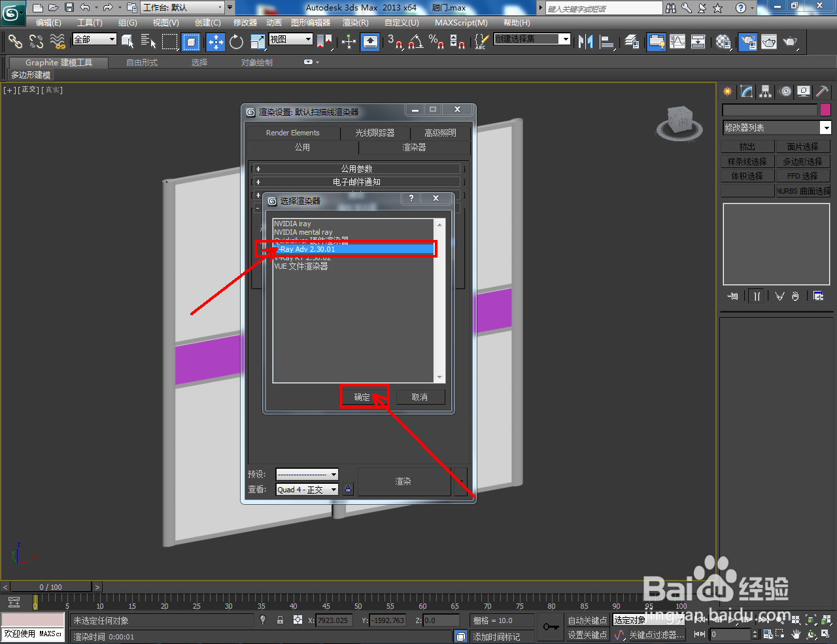Image resolution: width=837 pixels, height=644 pixels.
Task: Click the object color swatch in command panel
Action: pos(825,110)
